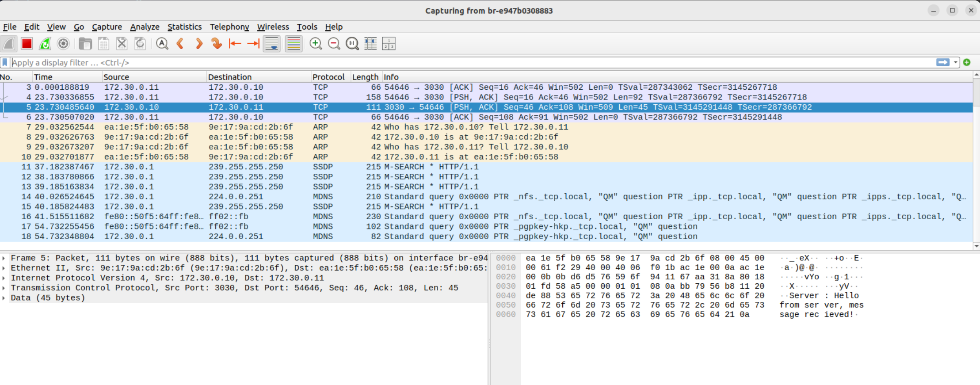This screenshot has width=980, height=385.
Task: Toggle packet colorization rules
Action: [294, 44]
